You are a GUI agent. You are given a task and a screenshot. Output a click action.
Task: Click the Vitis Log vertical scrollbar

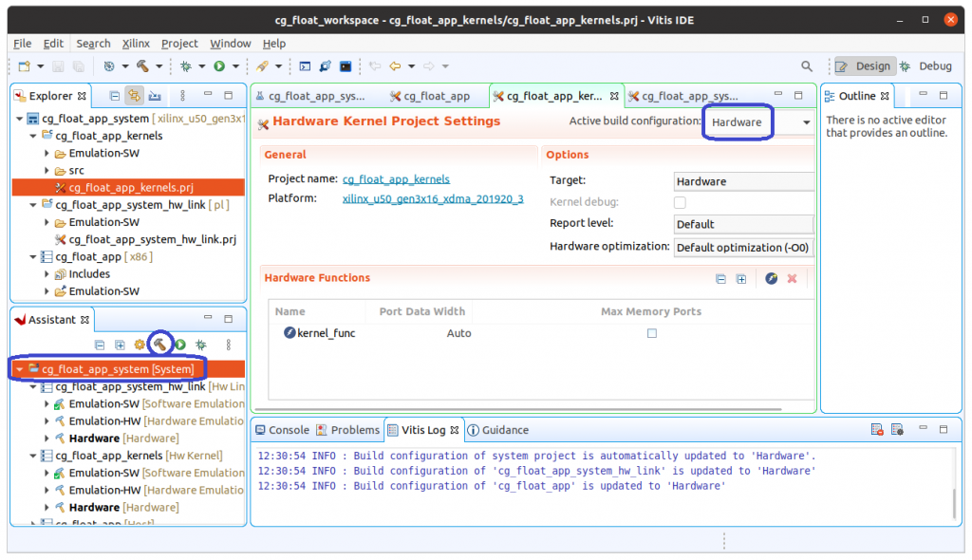954,504
